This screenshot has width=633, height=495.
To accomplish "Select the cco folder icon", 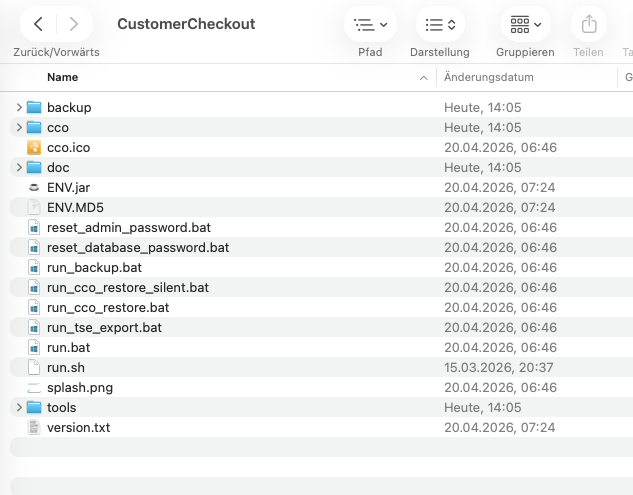I will point(34,128).
